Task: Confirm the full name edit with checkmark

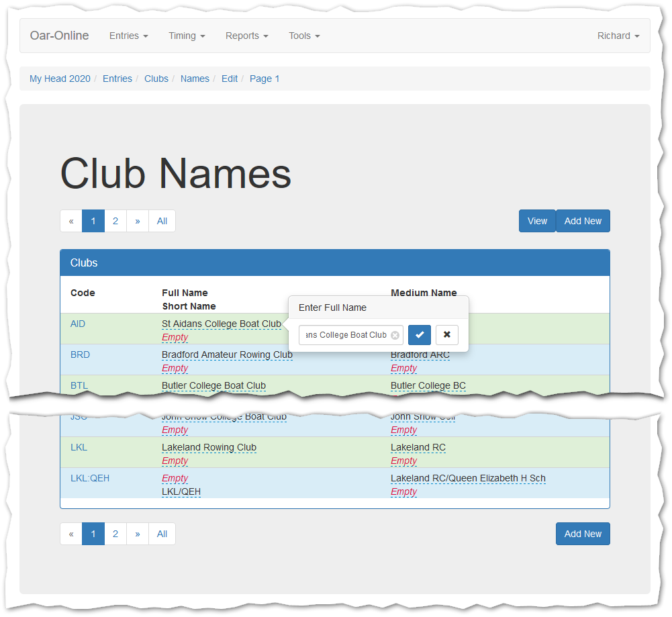Action: coord(420,334)
